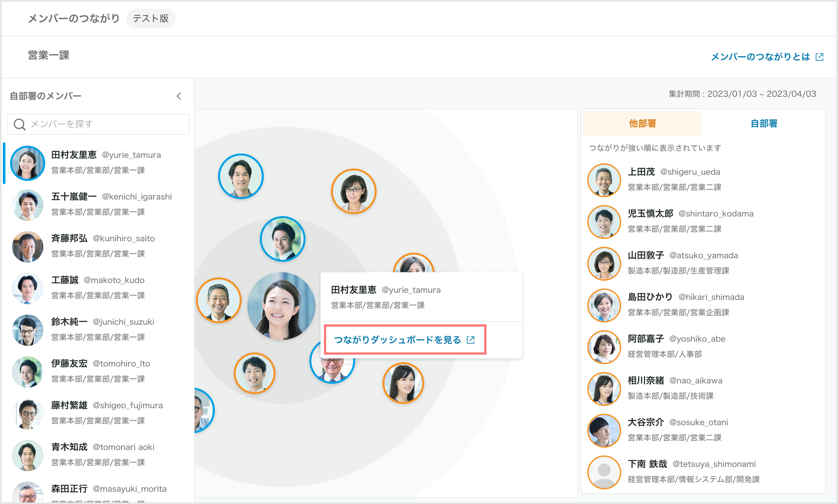The height and width of the screenshot is (504, 838).
Task: Select 上田茂 in other-department list
Action: coord(703,180)
